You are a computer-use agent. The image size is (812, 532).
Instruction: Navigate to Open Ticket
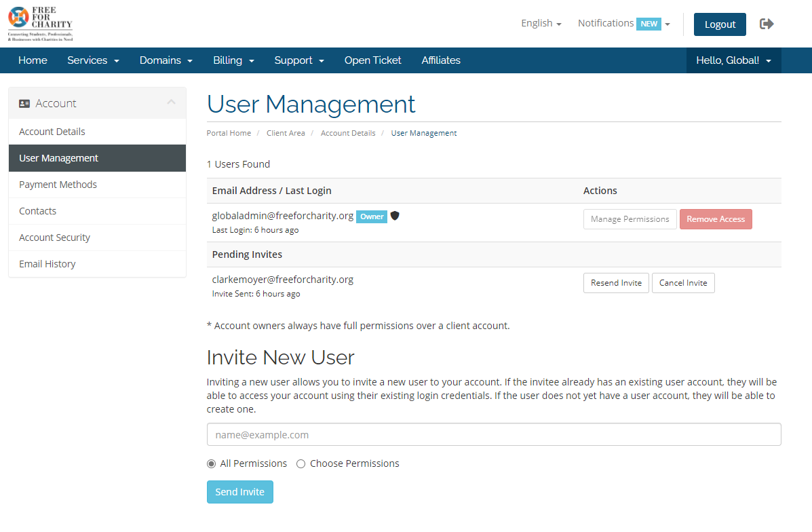pyautogui.click(x=372, y=60)
